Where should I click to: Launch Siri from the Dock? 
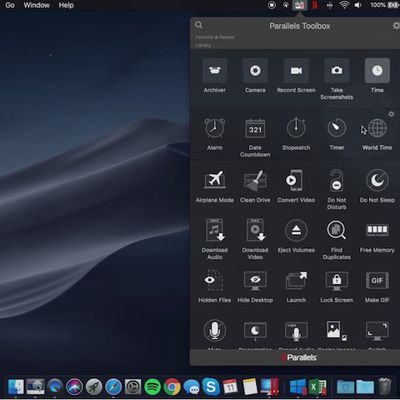coord(74,387)
